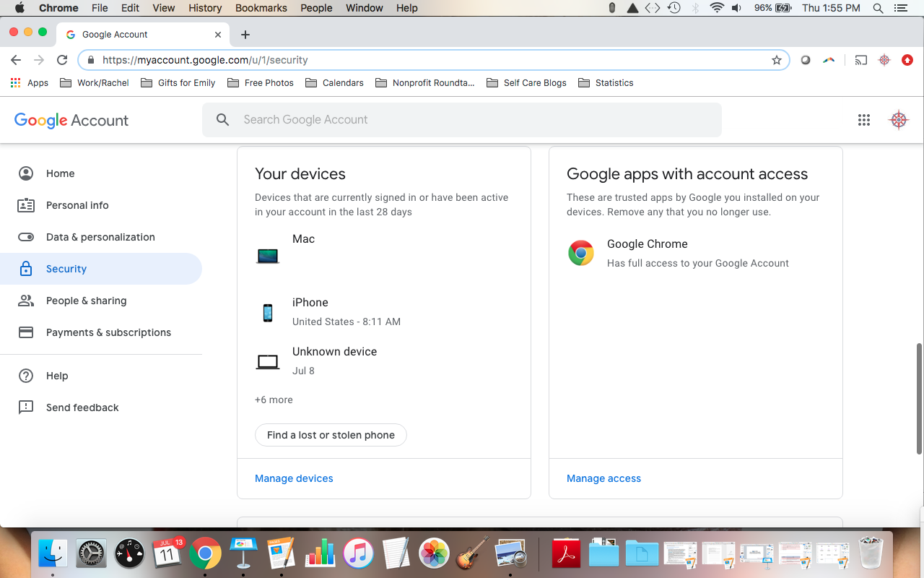924x578 pixels.
Task: Close the Google Account tab
Action: [x=218, y=35]
